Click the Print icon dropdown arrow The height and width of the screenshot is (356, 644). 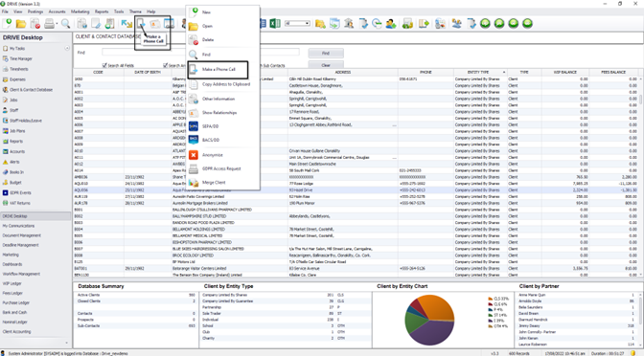(x=57, y=24)
